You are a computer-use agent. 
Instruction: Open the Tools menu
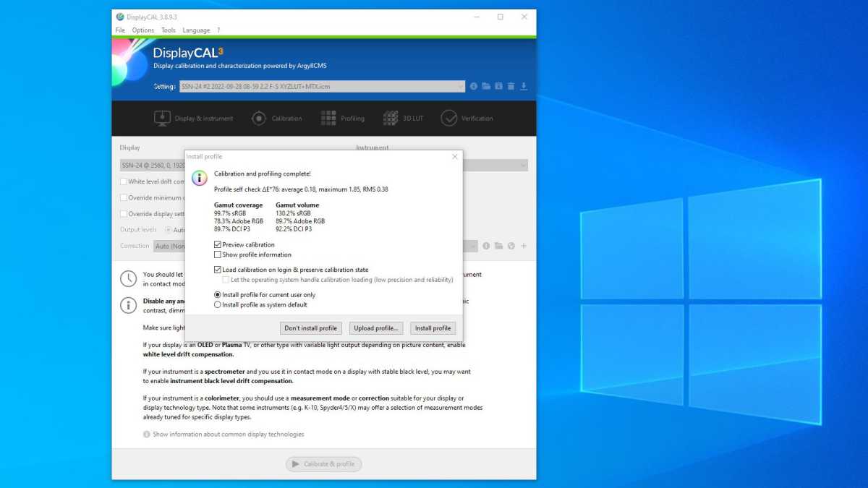tap(169, 30)
